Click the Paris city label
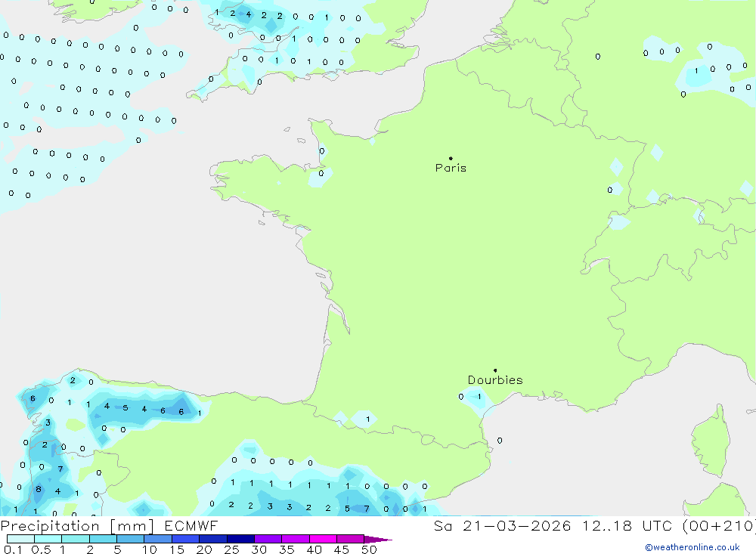The height and width of the screenshot is (554, 756). 451,168
